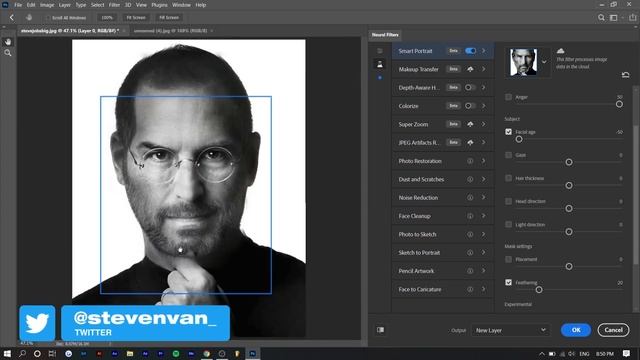640x360 pixels.
Task: Expand the Makeup Transfer filter chevron
Action: 484,69
